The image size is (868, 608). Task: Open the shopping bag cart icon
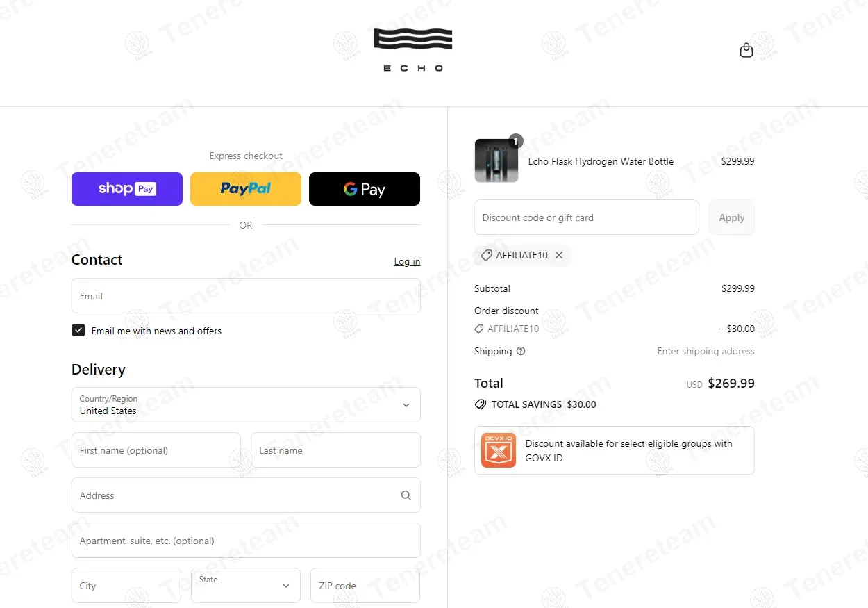(746, 50)
